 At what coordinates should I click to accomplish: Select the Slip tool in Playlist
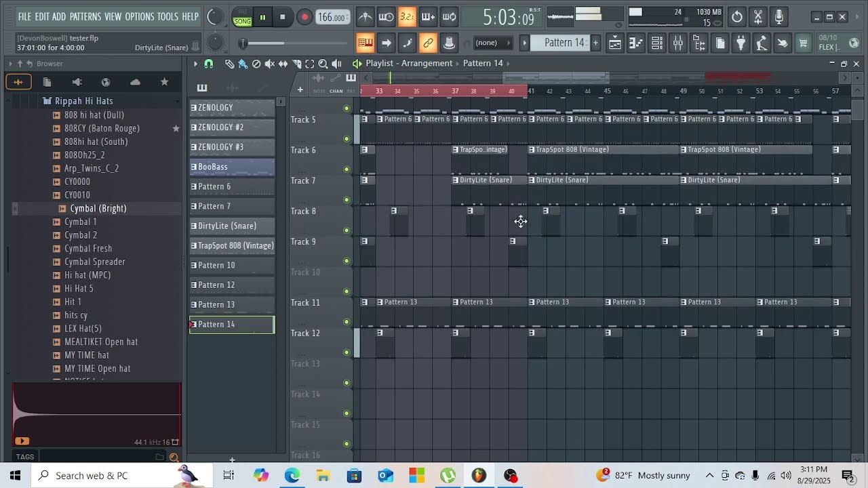[x=283, y=64]
